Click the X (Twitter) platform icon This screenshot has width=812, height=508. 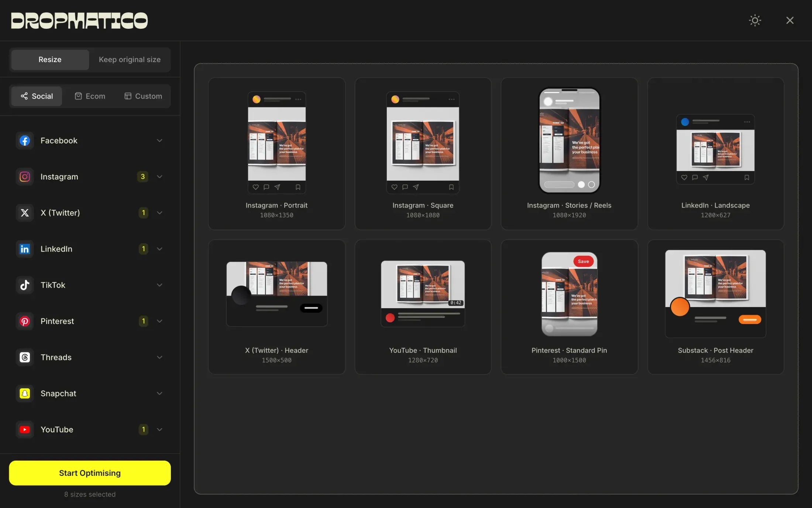pos(25,213)
